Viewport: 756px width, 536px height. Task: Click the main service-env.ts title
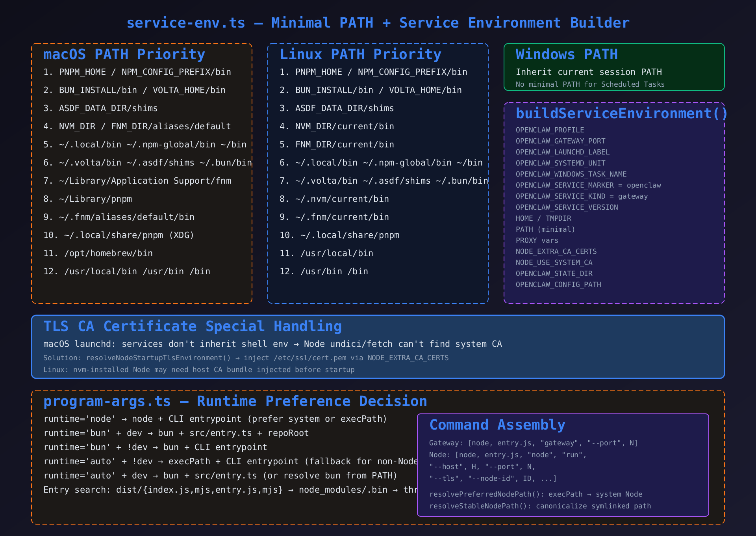[378, 23]
